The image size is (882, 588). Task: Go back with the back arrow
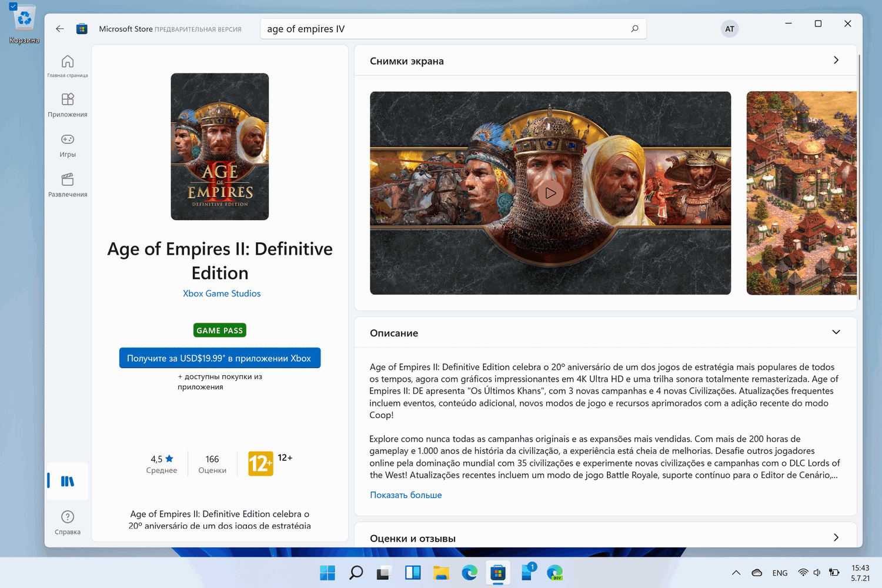[60, 29]
